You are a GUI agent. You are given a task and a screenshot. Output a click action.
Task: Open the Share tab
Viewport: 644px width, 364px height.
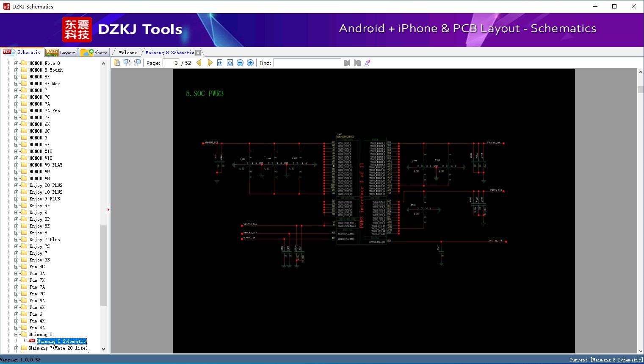[x=94, y=53]
